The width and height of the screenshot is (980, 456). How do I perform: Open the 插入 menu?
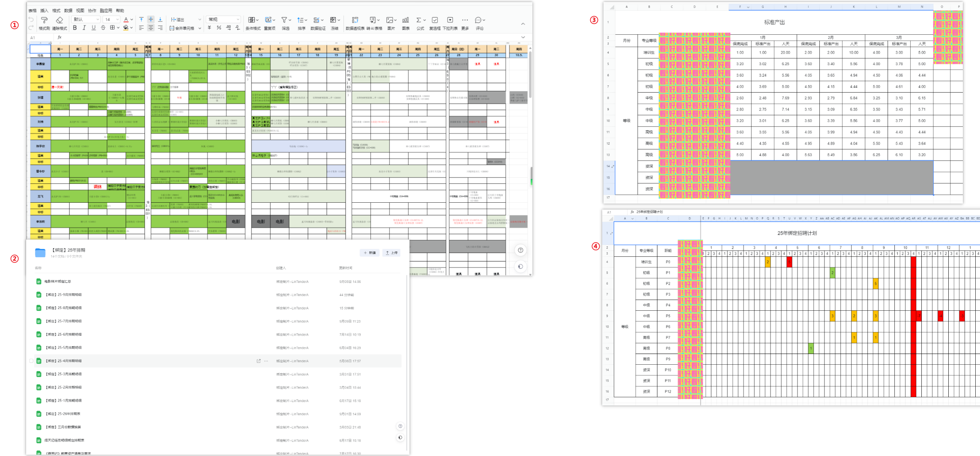pyautogui.click(x=44, y=10)
